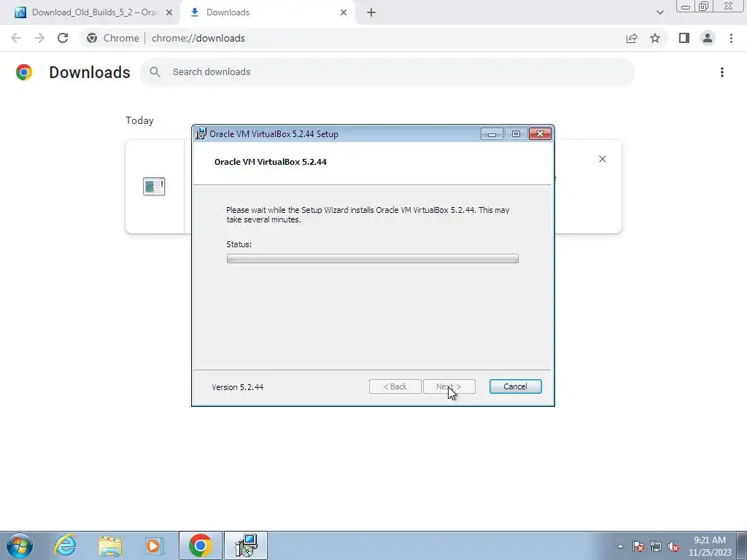Toggle the Chrome side panel
Image resolution: width=747 pixels, height=560 pixels.
point(684,38)
